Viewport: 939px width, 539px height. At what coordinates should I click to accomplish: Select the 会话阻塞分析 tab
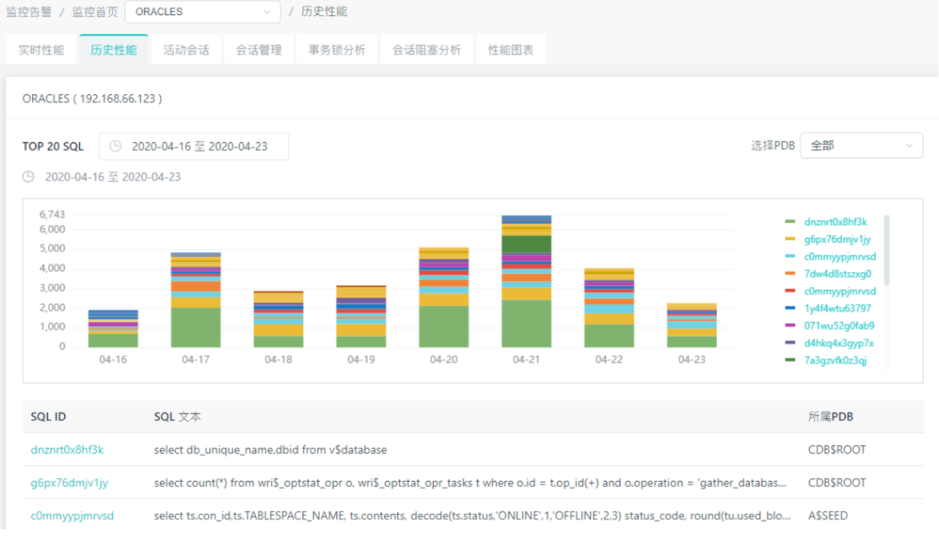[426, 50]
